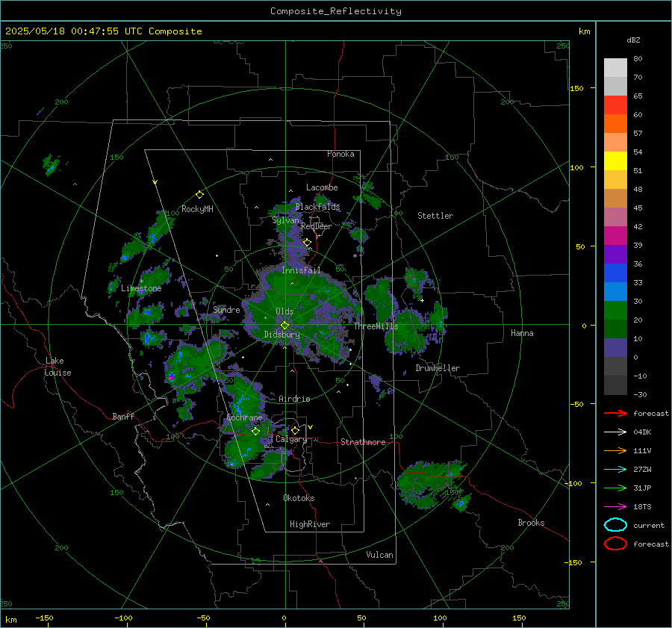Click the yellow diamond marker beside RockyMH
The width and height of the screenshot is (672, 628).
pyautogui.click(x=199, y=195)
